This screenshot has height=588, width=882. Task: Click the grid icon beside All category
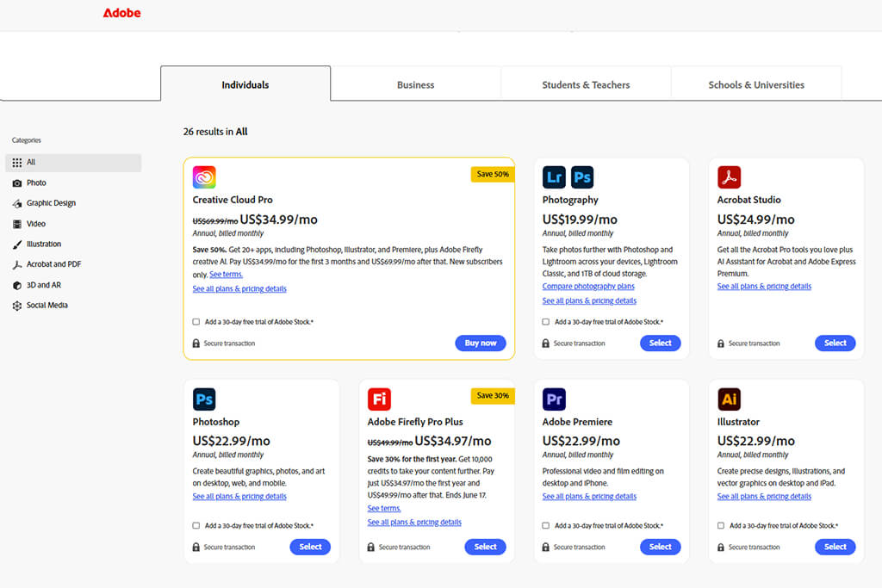click(x=17, y=163)
